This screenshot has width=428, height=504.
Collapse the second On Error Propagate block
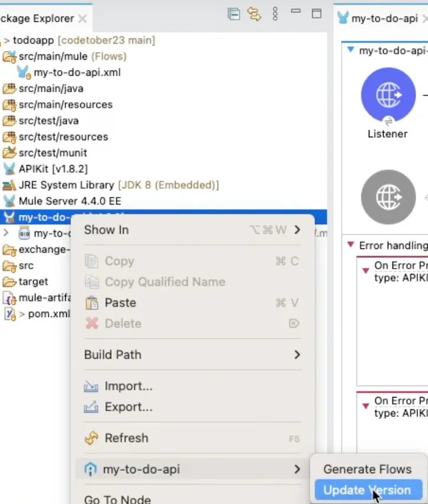(x=366, y=406)
